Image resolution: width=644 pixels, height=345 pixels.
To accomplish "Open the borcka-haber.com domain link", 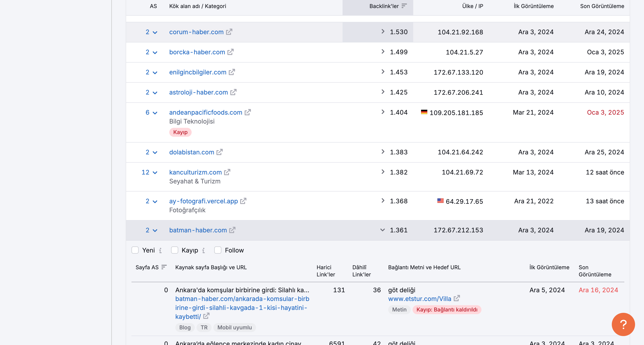I will (197, 52).
